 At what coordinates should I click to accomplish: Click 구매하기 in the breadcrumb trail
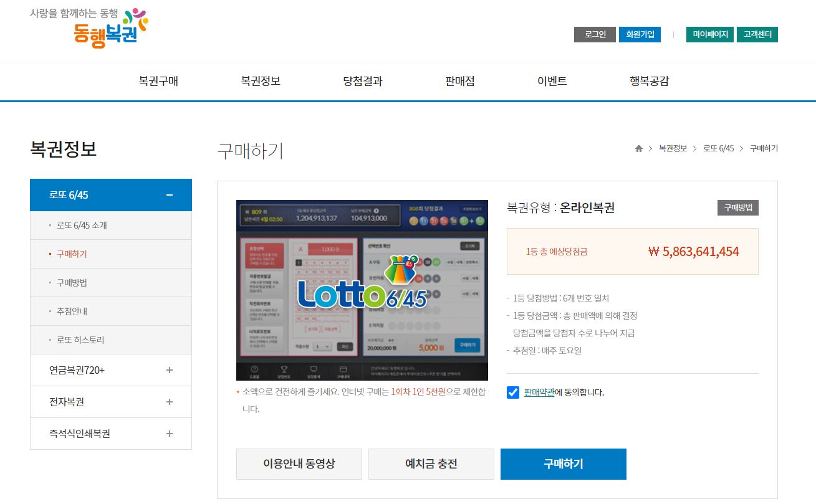click(x=764, y=148)
